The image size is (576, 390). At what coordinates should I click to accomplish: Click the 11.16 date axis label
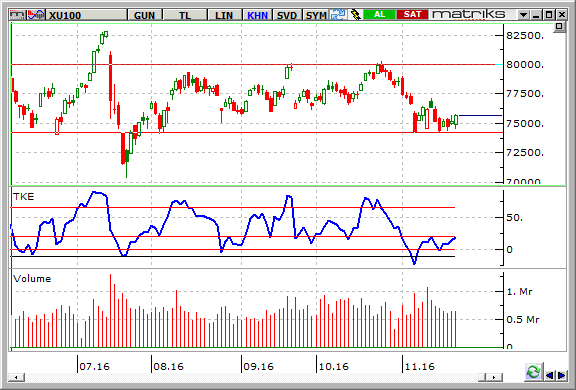[x=420, y=366]
